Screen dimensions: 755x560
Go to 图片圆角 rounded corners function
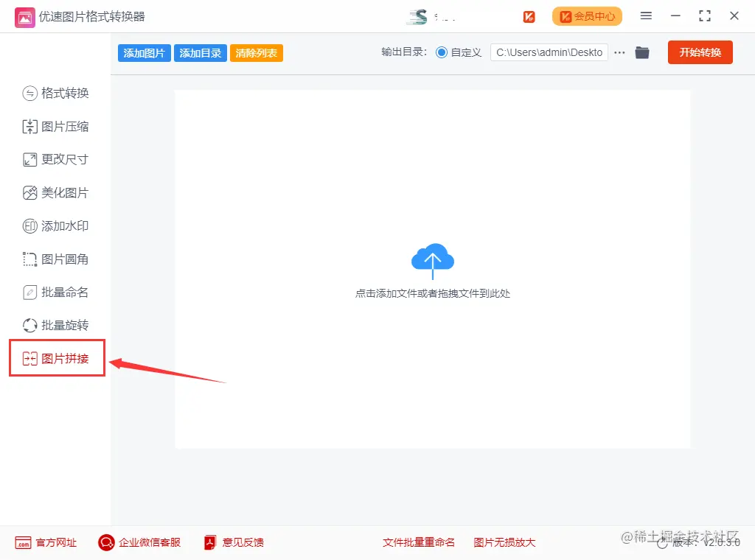point(55,259)
